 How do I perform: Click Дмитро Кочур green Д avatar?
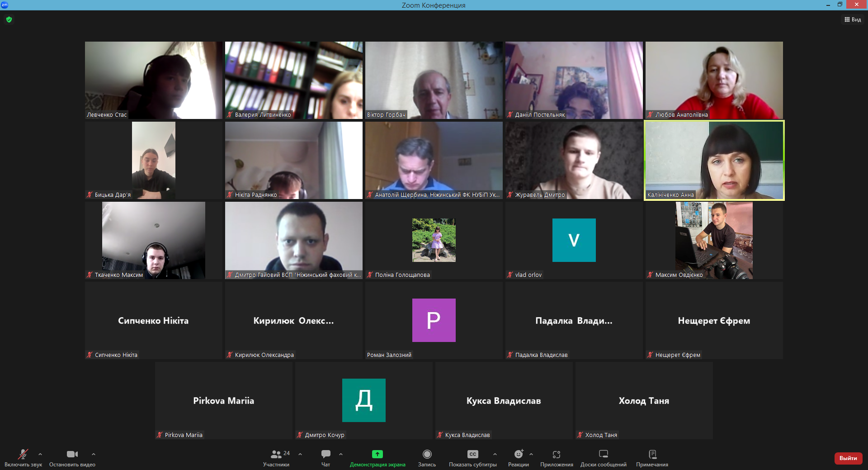click(x=364, y=400)
